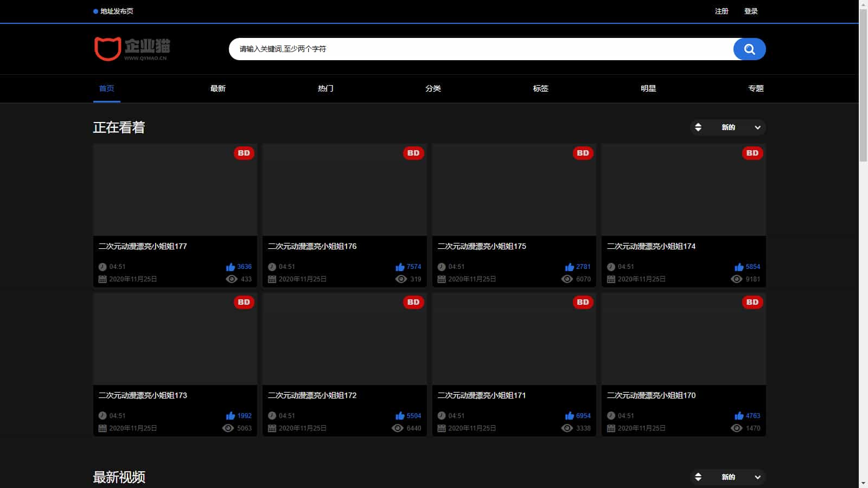Open the 明星 navigation tab
The width and height of the screenshot is (868, 488).
tap(648, 88)
